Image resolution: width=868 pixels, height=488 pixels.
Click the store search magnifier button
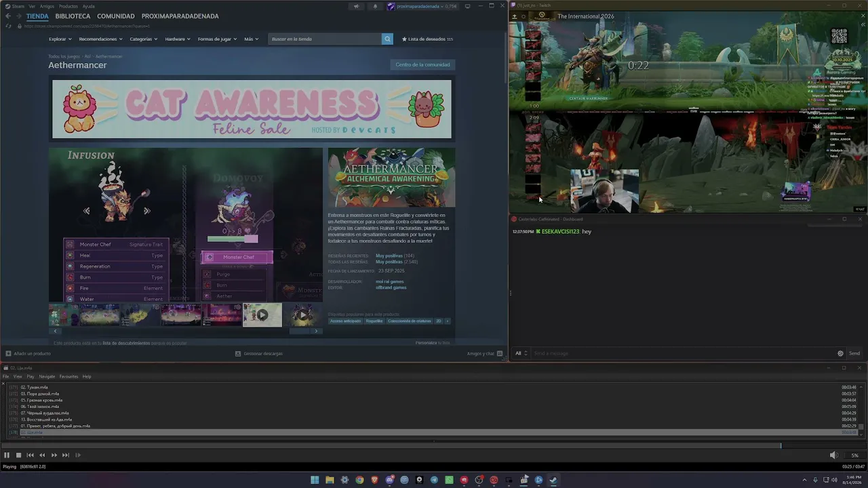tap(387, 39)
